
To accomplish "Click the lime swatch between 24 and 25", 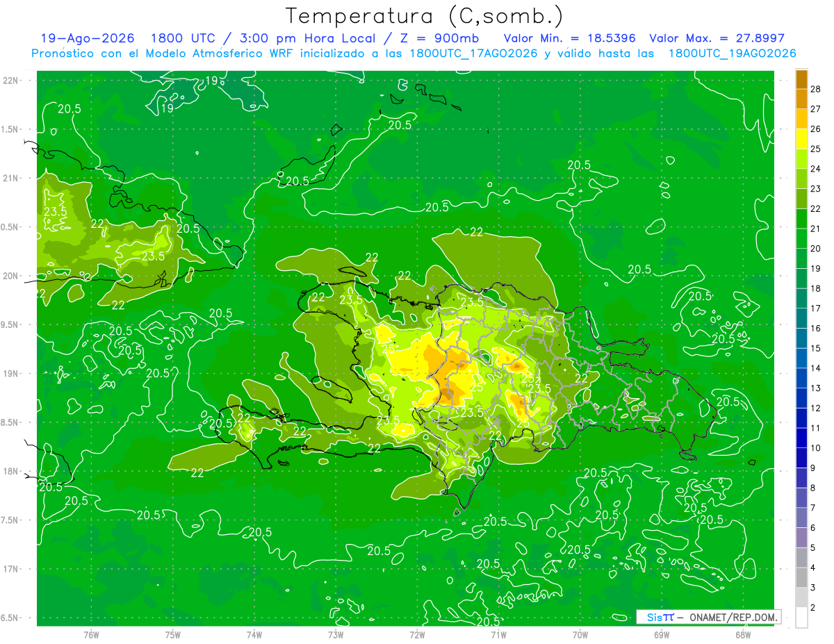I will point(801,159).
